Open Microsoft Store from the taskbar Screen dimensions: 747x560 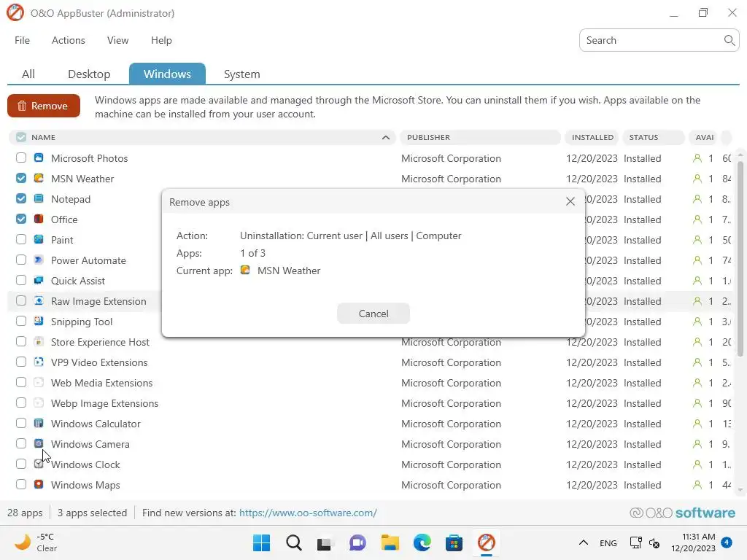[454, 542]
